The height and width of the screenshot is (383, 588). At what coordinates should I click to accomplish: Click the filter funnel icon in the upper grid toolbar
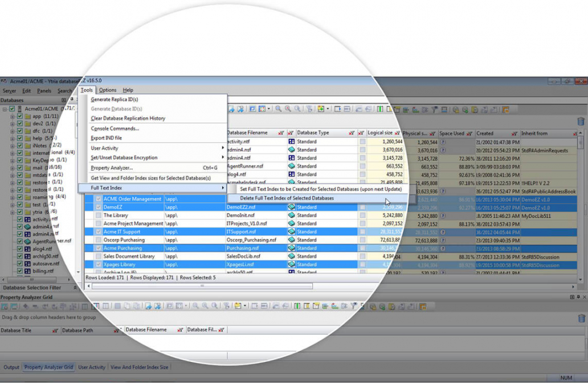(309, 109)
